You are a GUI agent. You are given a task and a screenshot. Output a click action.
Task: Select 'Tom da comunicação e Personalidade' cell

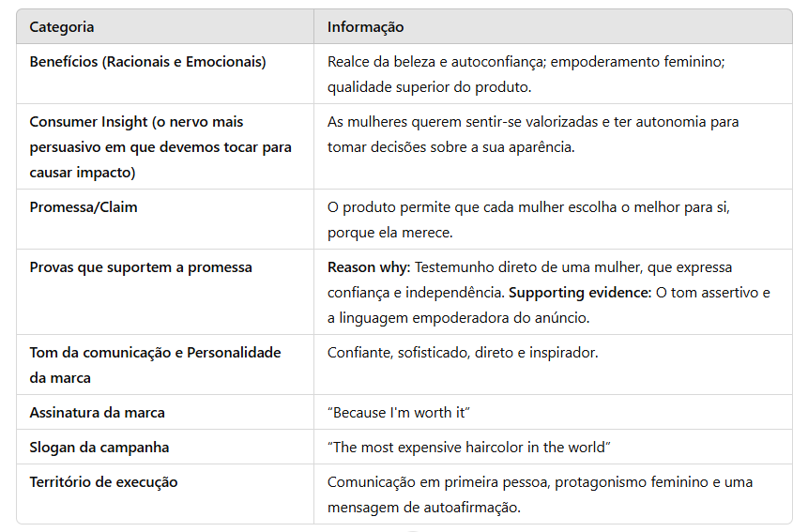click(x=155, y=353)
